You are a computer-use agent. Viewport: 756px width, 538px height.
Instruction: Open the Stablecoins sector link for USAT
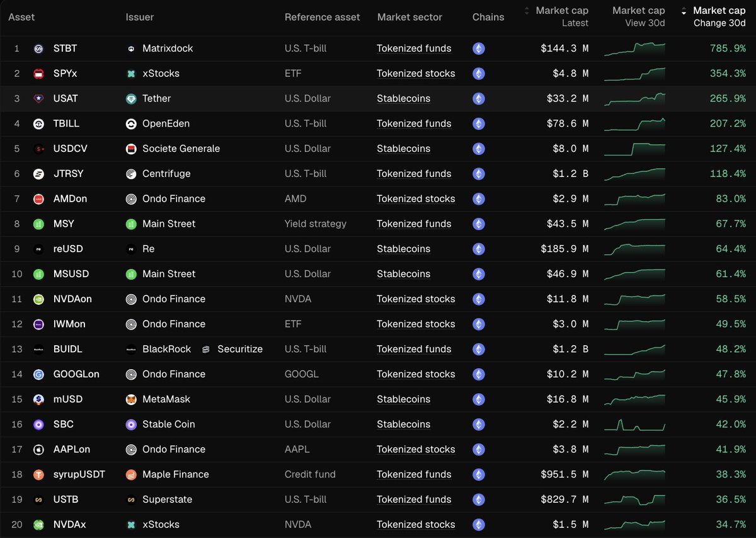click(403, 99)
